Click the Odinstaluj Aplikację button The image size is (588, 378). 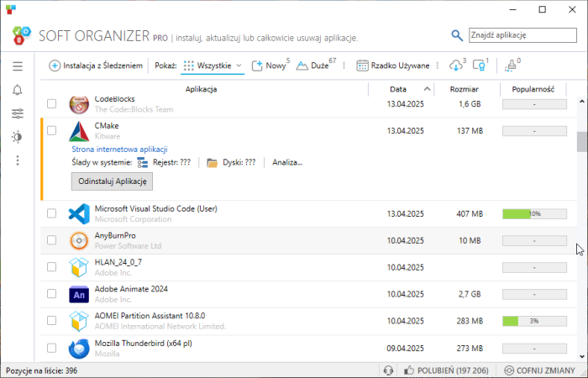112,181
